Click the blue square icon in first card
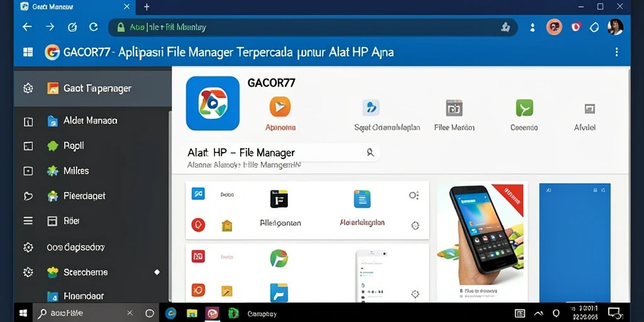 [x=198, y=194]
